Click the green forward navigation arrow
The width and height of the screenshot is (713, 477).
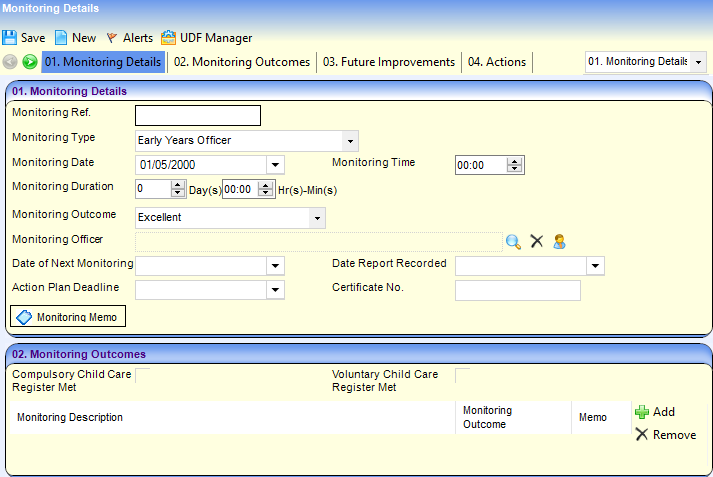[30, 62]
